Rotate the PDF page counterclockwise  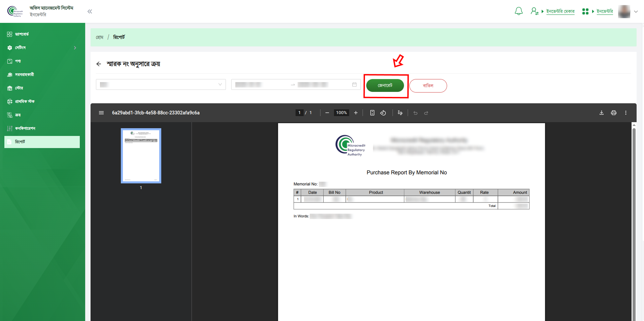coord(383,113)
